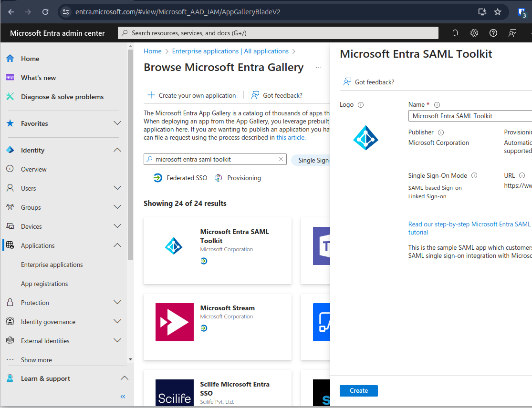Open Scilife Microsoft Entra SSO card

pyautogui.click(x=218, y=388)
